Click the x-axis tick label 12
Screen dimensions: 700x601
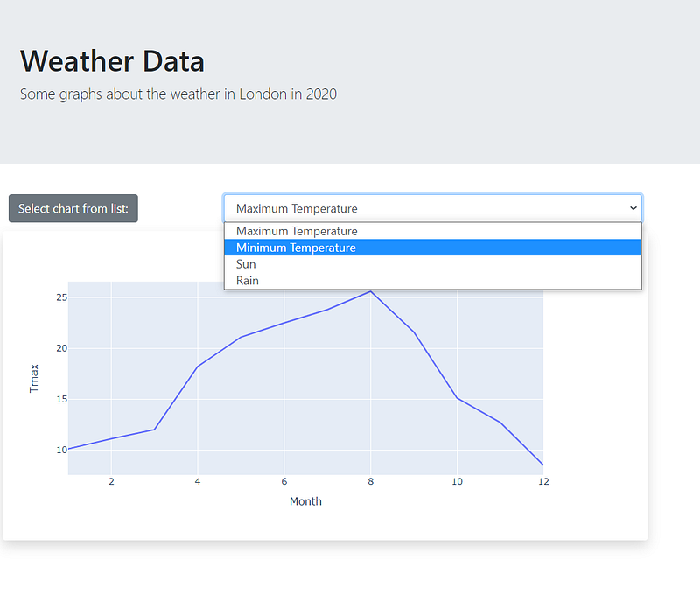click(543, 481)
